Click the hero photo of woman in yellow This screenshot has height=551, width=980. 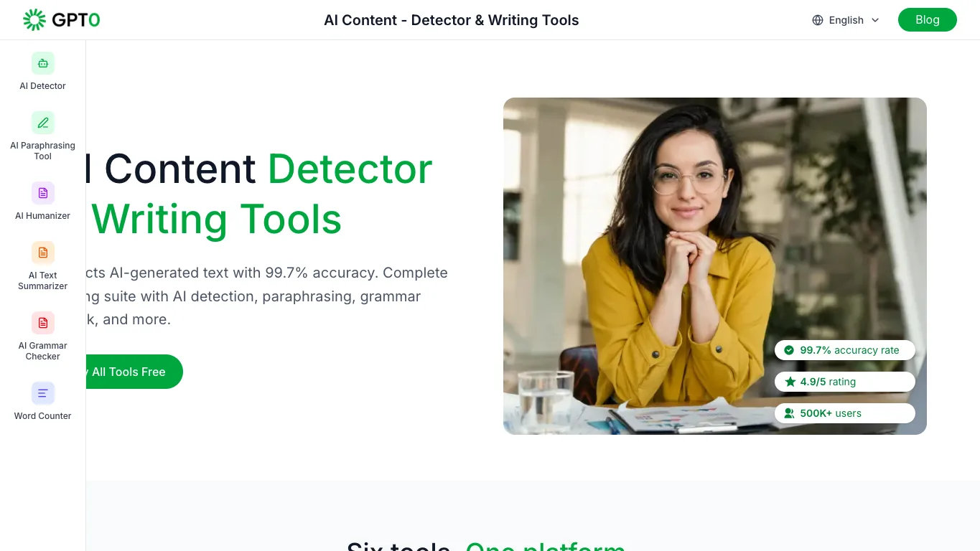715,266
